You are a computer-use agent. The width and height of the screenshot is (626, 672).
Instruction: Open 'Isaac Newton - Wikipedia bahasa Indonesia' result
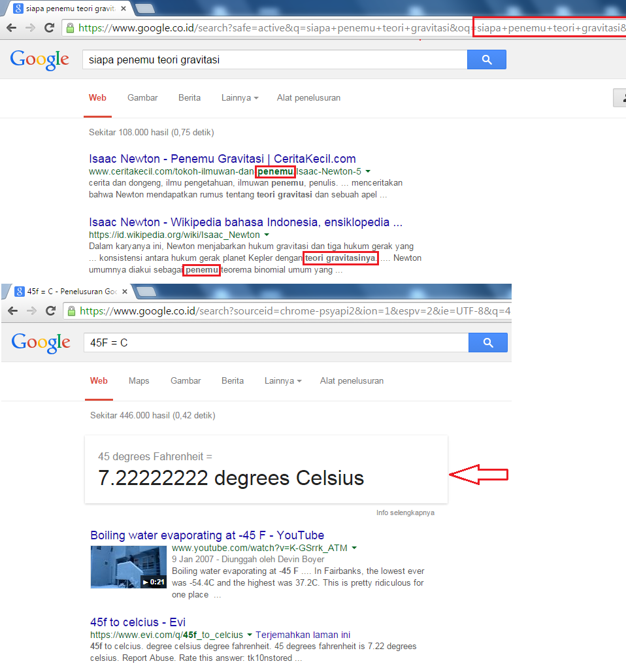pyautogui.click(x=246, y=222)
